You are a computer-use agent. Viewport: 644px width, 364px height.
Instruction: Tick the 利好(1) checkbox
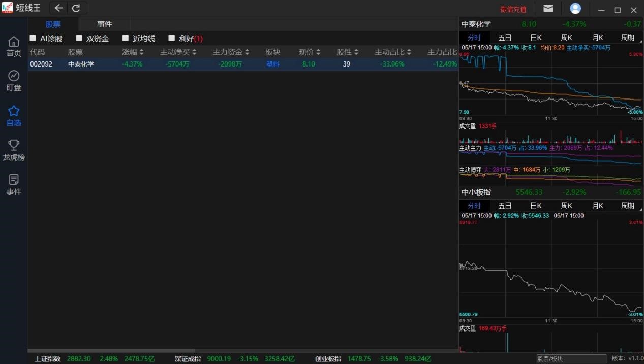(172, 38)
